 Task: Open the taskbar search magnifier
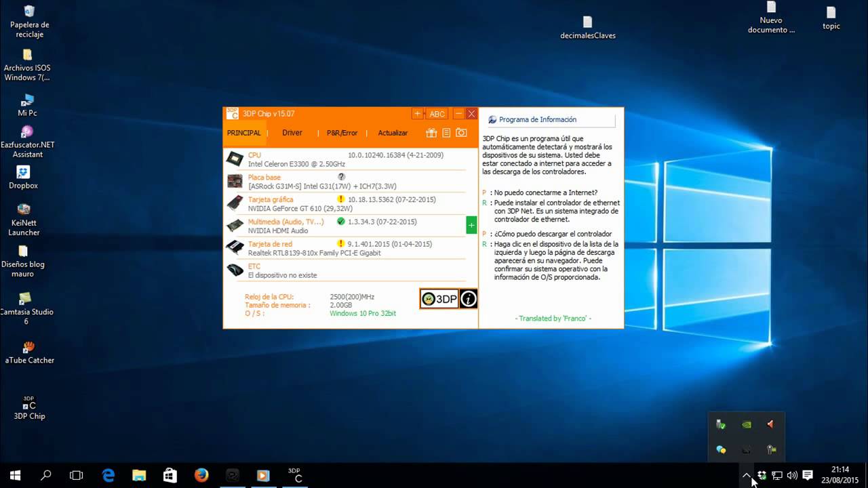46,476
